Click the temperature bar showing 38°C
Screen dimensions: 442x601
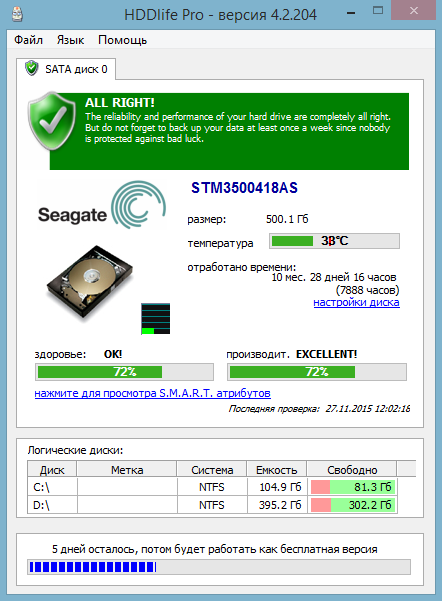(x=334, y=241)
